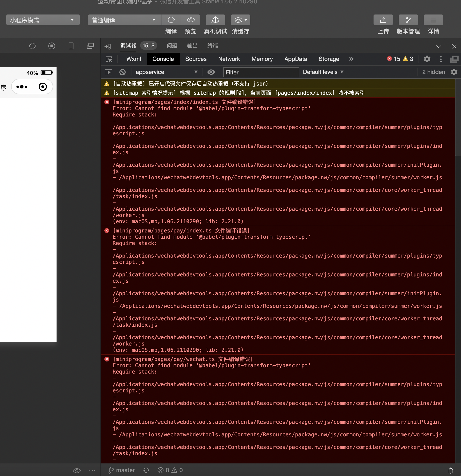Switch to the 问题 tab
Image resolution: width=461 pixels, height=476 pixels.
tap(172, 46)
